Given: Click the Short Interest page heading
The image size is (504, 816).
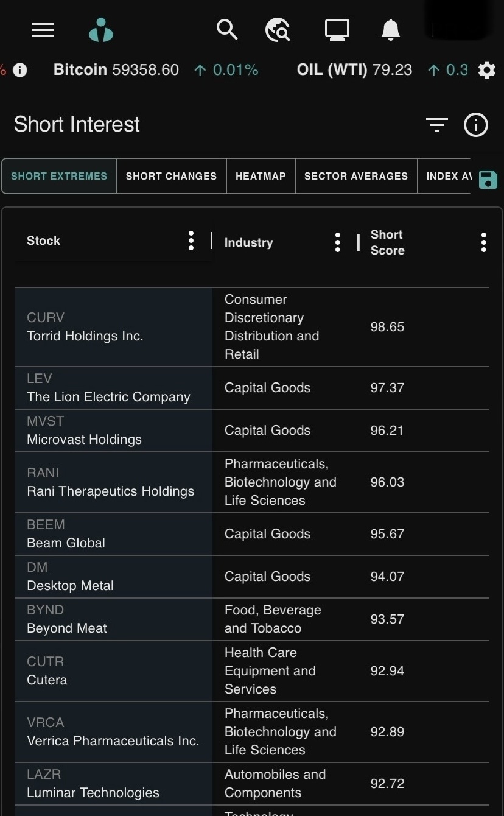Looking at the screenshot, I should pyautogui.click(x=77, y=125).
